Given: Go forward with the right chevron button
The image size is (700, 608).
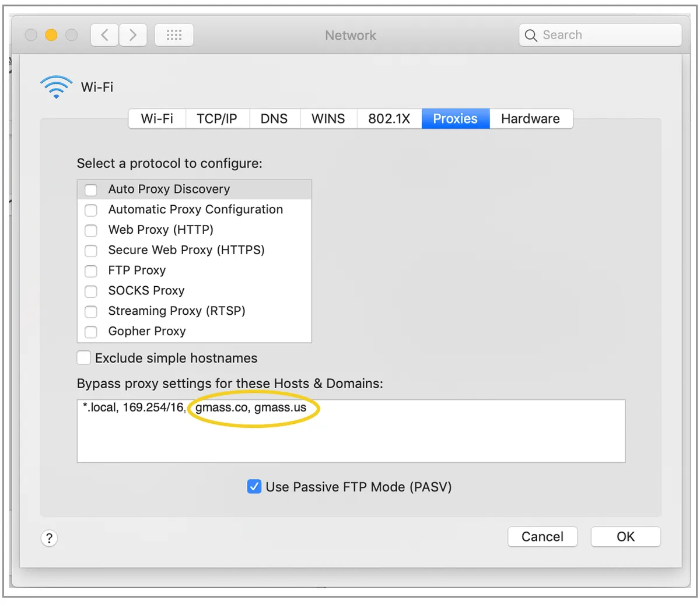Looking at the screenshot, I should point(133,35).
